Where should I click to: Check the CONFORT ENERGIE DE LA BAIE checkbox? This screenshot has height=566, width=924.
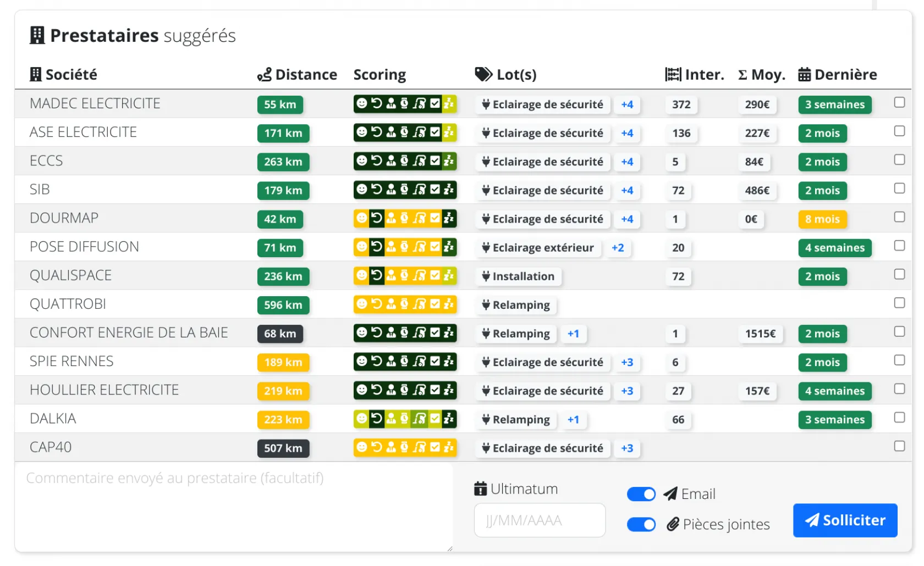[x=899, y=332]
